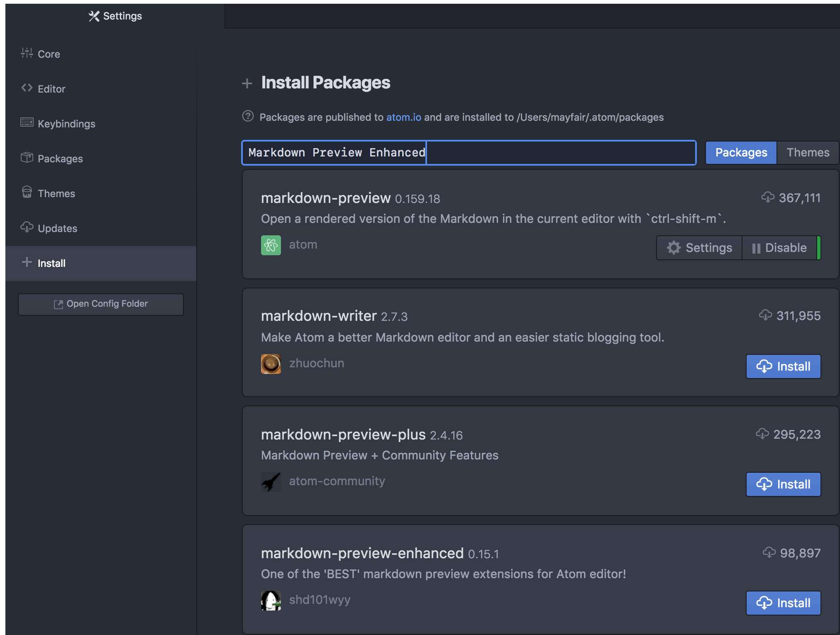
Task: Click the help question mark icon
Action: point(247,117)
